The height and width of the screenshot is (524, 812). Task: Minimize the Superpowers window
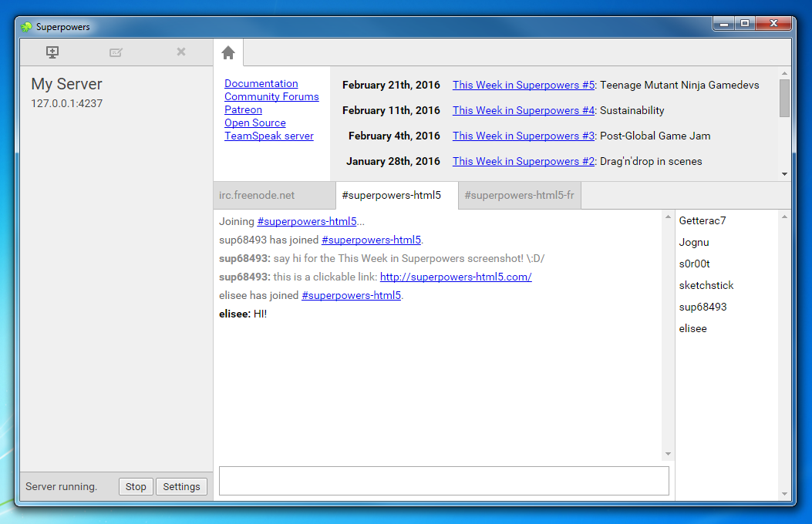coord(724,24)
